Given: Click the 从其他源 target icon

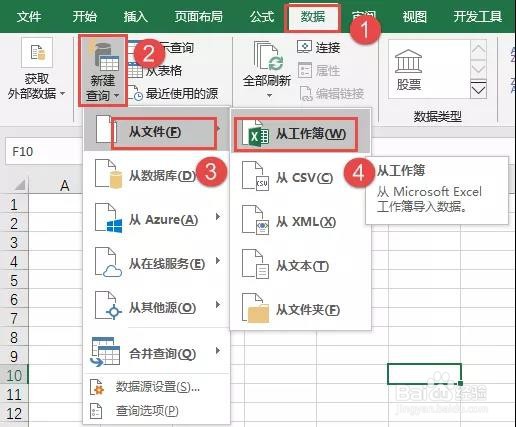Looking at the screenshot, I should 108,306.
